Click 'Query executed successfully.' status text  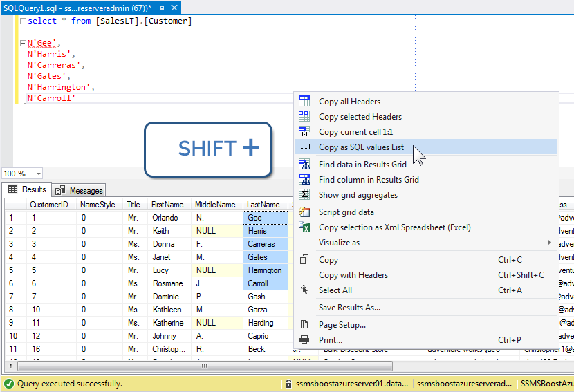click(70, 384)
